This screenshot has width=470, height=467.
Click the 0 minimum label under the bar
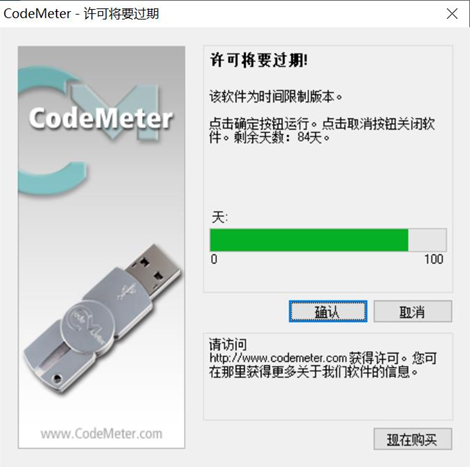[x=214, y=259]
